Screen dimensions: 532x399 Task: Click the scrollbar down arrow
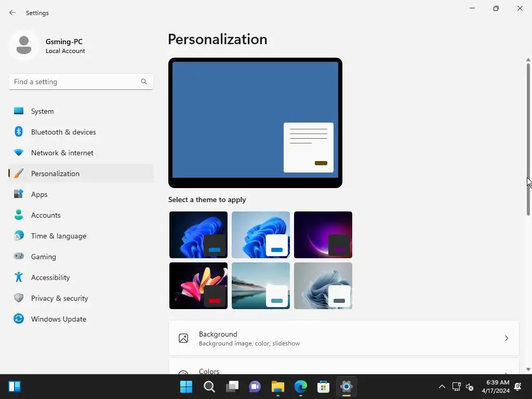528,369
